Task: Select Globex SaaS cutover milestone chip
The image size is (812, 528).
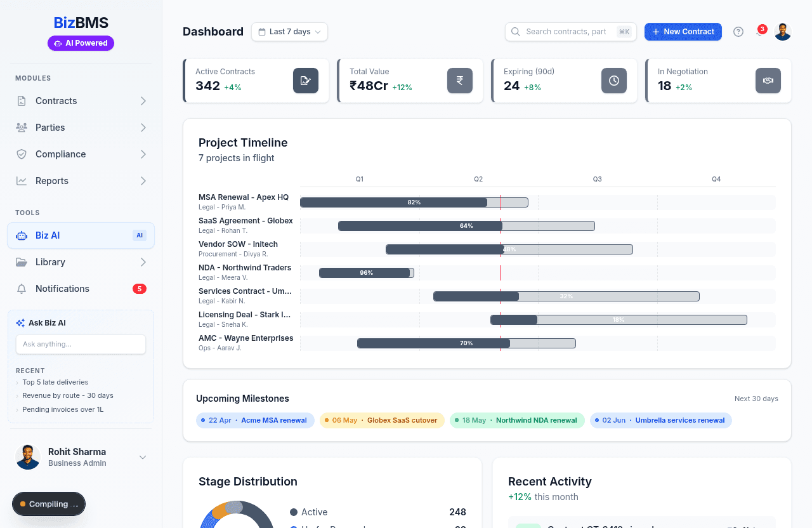Action: (382, 420)
